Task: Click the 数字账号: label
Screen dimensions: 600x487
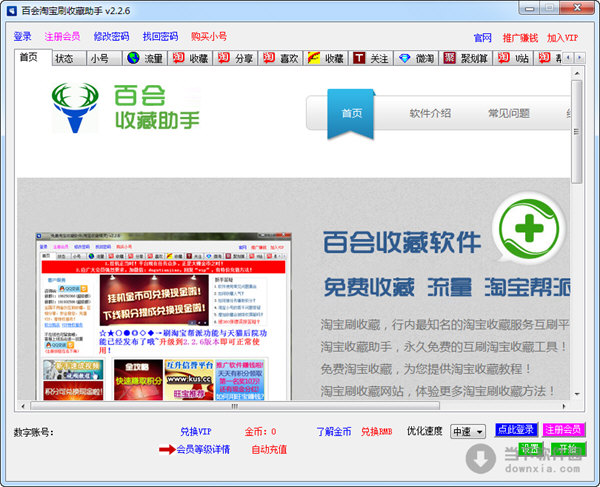Action: point(34,432)
